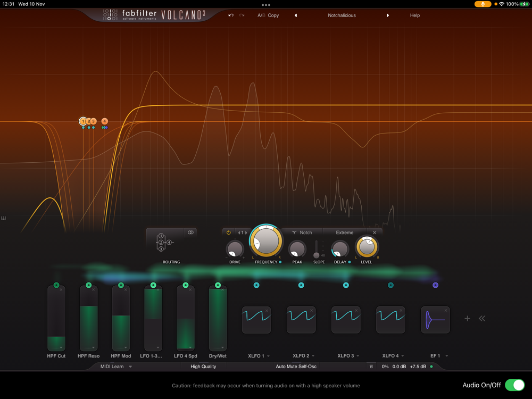Open the EF 1 name dropdown
Viewport: 532px width, 399px height.
coord(447,356)
